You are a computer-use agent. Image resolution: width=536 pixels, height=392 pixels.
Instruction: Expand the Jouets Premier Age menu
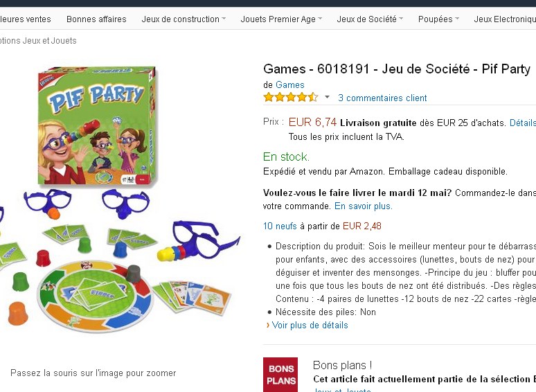(x=281, y=19)
